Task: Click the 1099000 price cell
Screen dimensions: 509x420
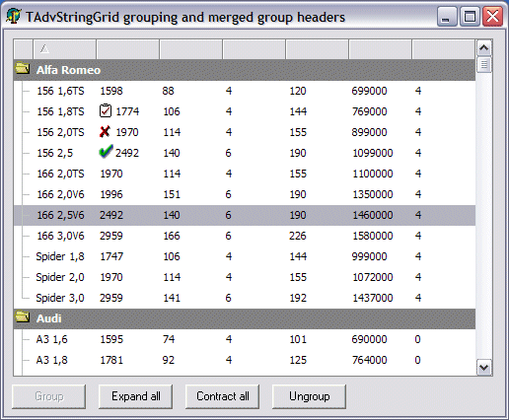Action: coord(373,153)
